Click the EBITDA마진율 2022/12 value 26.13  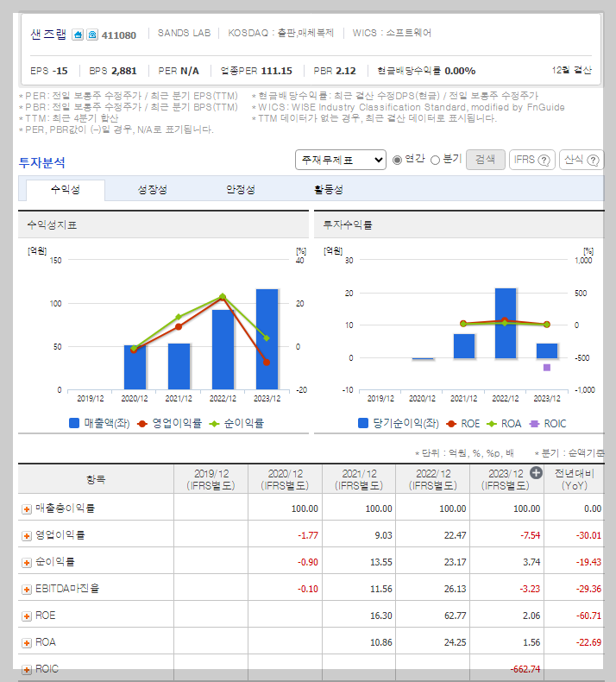(455, 589)
